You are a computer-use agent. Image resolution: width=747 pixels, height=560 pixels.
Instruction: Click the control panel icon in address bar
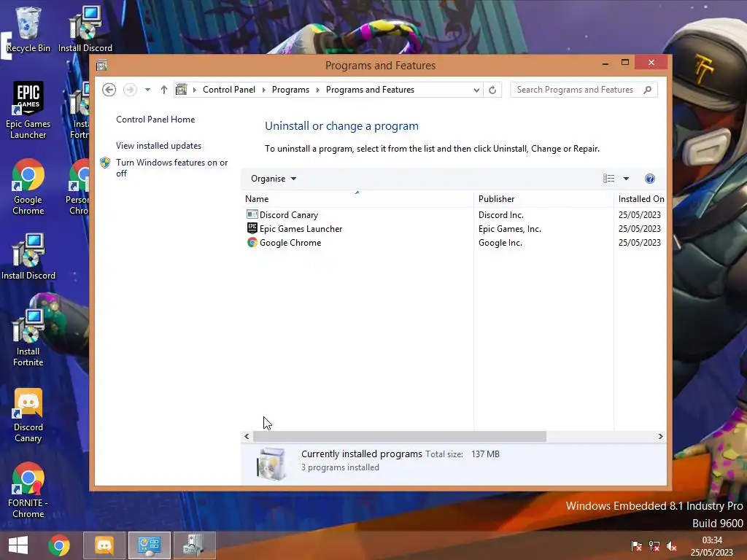[182, 89]
